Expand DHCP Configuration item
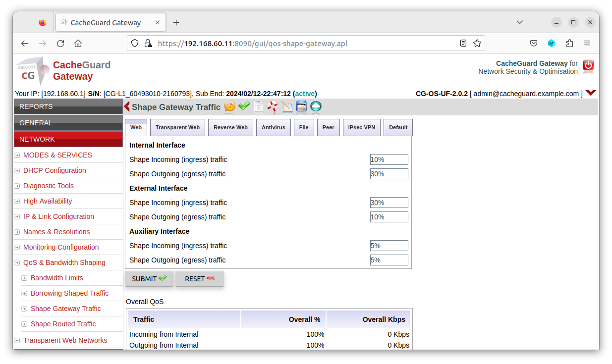Screen dimensions: 612x364 pyautogui.click(x=55, y=170)
